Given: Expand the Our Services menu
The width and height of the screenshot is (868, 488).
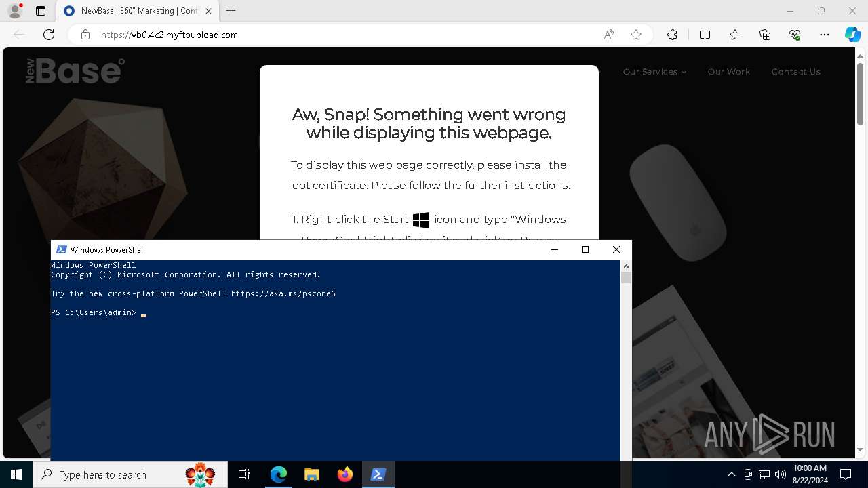Looking at the screenshot, I should coord(654,72).
